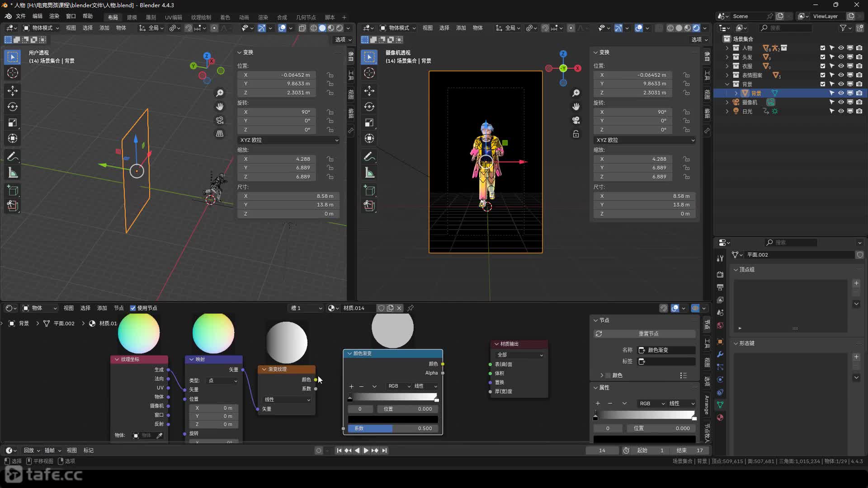Click the camera view icon in left viewport
Screen dimensions: 868x488
pyautogui.click(x=220, y=120)
